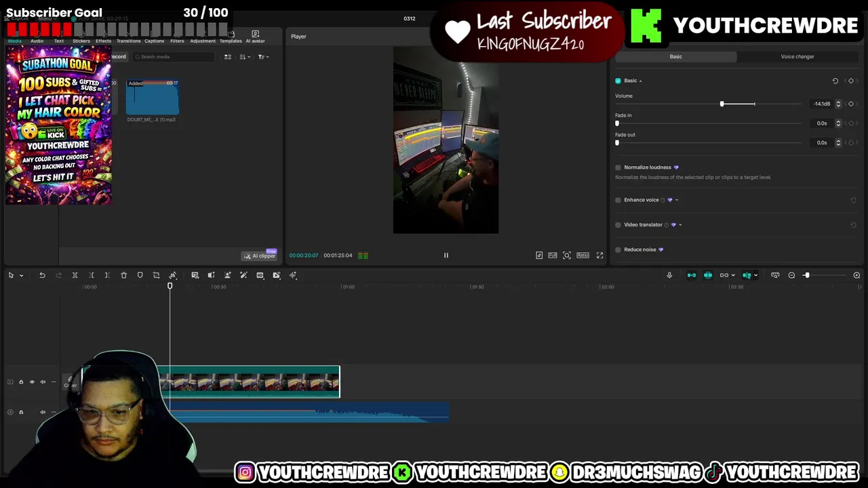This screenshot has height=488, width=868.
Task: Click the player snapshot focus icon
Action: click(566, 256)
